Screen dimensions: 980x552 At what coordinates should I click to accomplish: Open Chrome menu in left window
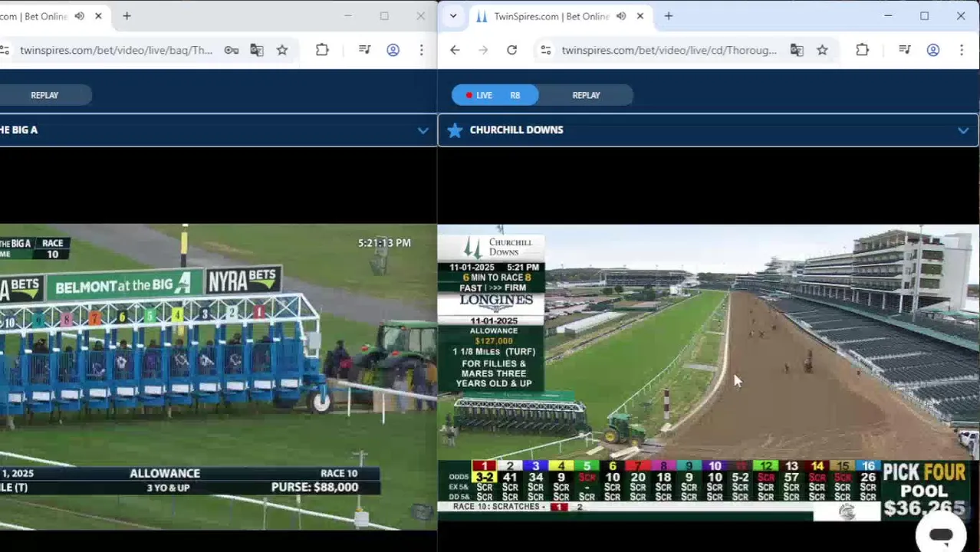tap(421, 50)
